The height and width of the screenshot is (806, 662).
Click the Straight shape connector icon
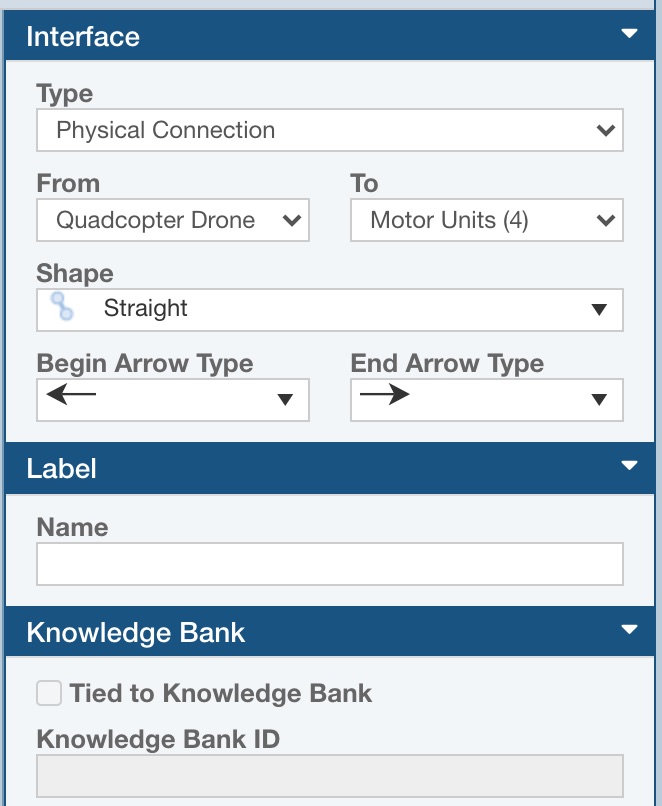pos(63,307)
